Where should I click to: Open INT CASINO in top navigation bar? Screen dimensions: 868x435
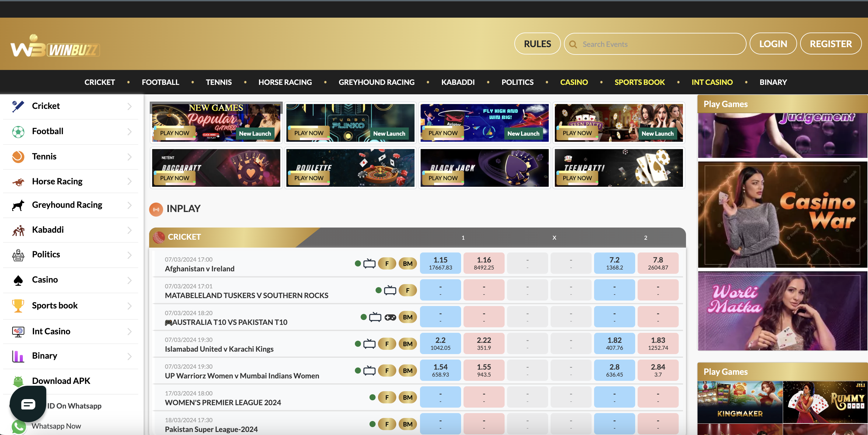[712, 82]
